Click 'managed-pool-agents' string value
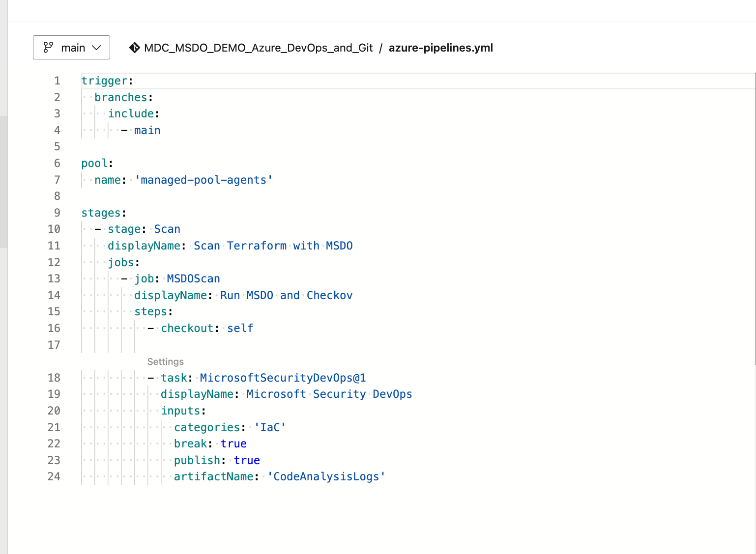This screenshot has width=756, height=554. coord(204,180)
